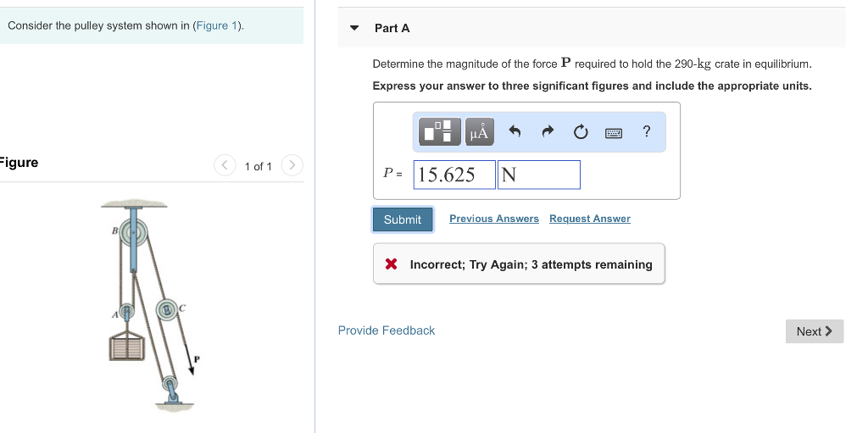Click the redo arrow icon
This screenshot has width=868, height=433.
point(548,131)
